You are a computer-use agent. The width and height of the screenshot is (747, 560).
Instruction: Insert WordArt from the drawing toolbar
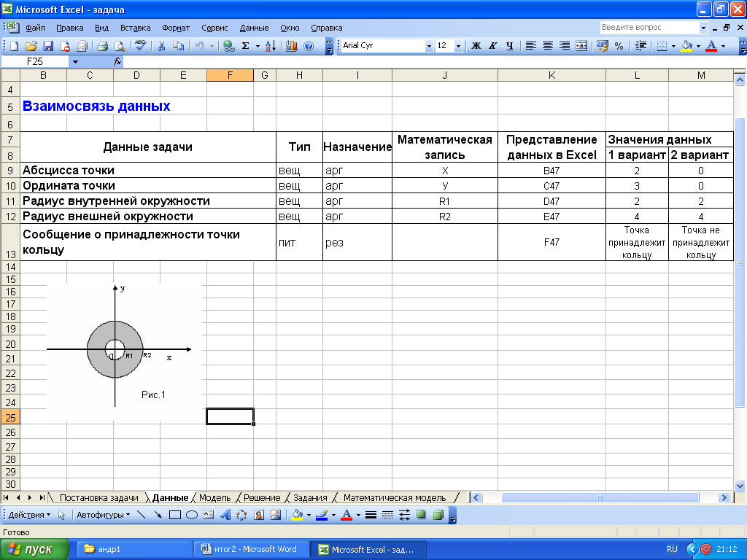coord(225,515)
